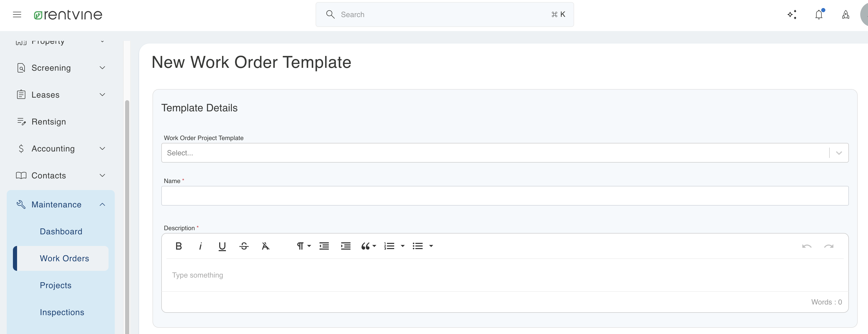Image resolution: width=868 pixels, height=334 pixels.
Task: Navigate to Inspections in sidebar
Action: [62, 313]
